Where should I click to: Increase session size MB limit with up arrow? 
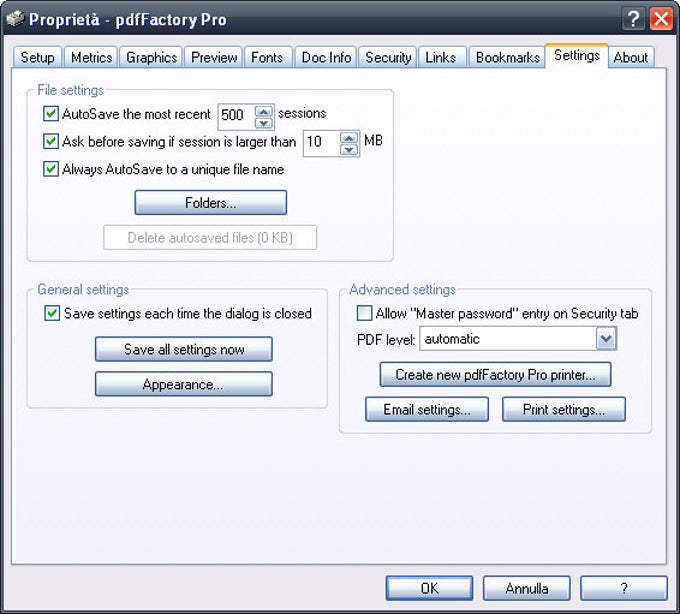(x=349, y=138)
